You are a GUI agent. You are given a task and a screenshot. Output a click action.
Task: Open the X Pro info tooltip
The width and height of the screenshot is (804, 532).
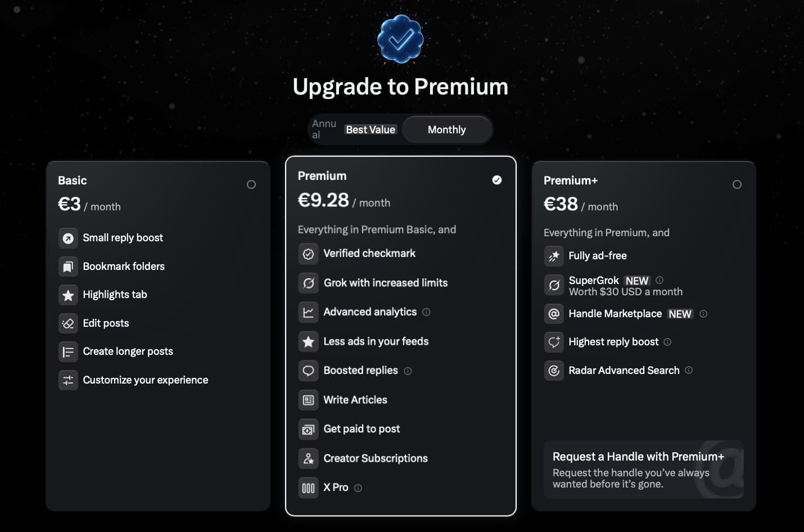[359, 488]
